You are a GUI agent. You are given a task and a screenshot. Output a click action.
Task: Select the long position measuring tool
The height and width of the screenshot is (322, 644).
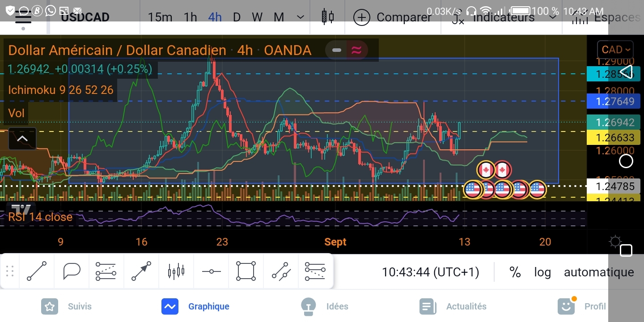click(x=106, y=271)
